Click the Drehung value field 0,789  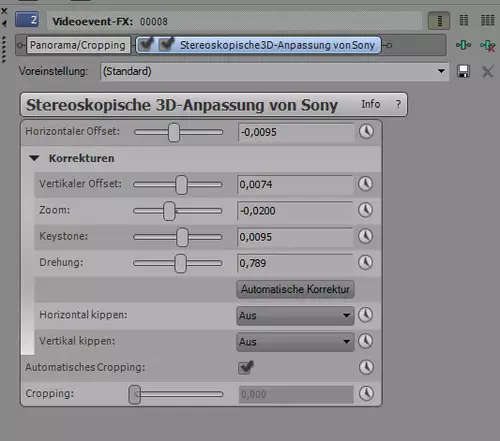click(x=295, y=263)
